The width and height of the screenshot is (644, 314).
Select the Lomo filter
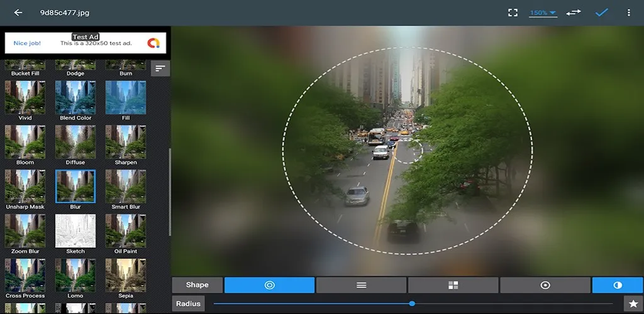pos(75,275)
